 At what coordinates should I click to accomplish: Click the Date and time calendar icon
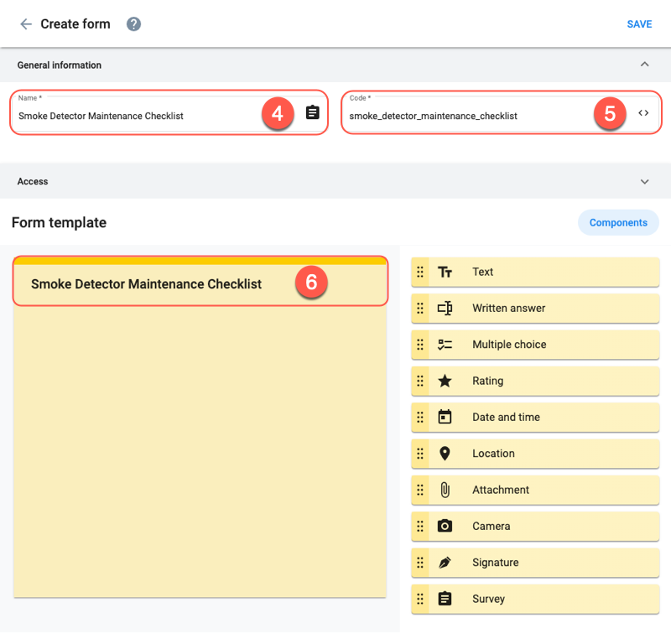[445, 417]
